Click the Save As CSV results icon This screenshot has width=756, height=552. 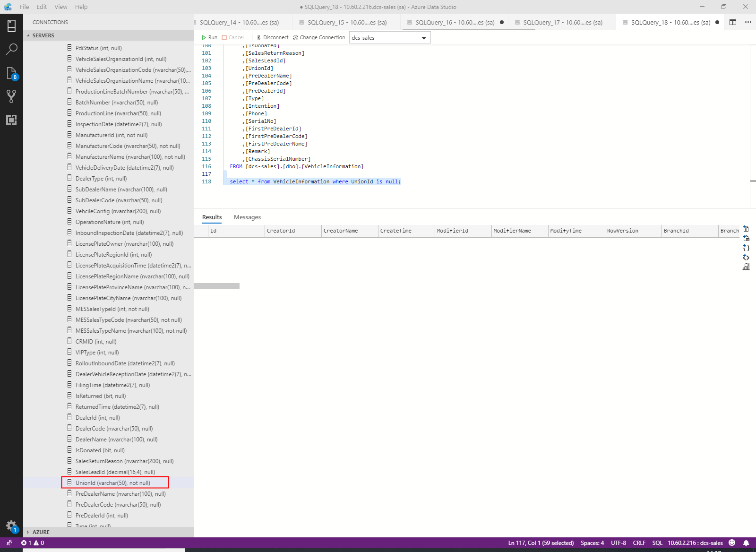746,229
